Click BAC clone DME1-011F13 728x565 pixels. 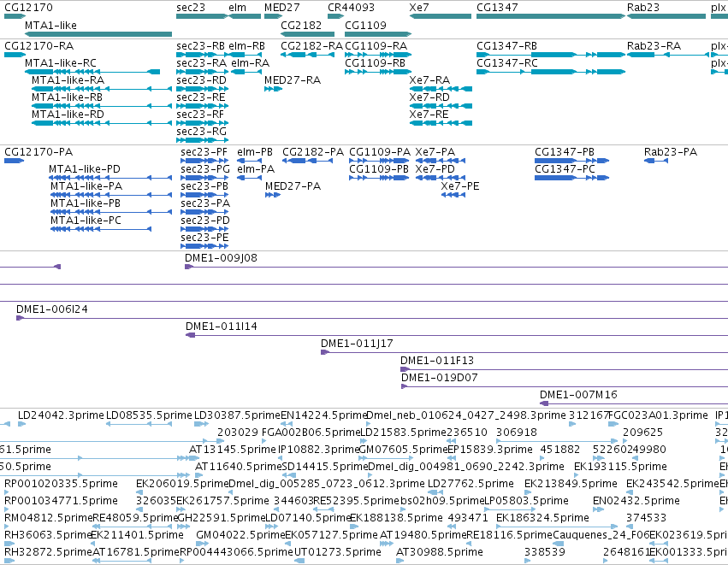click(x=564, y=370)
